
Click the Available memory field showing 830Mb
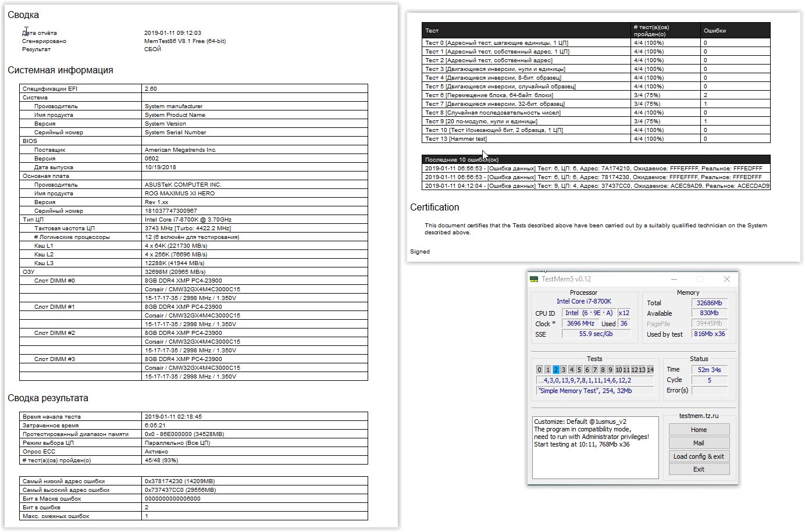coord(709,313)
